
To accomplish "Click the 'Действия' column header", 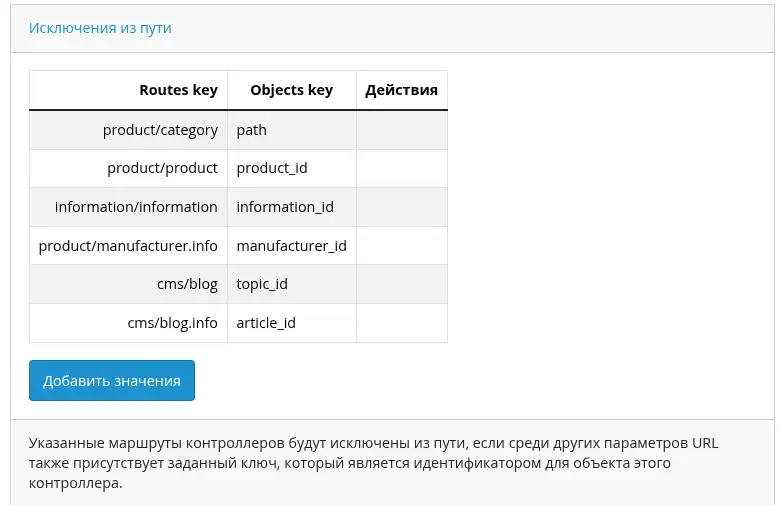I will 401,90.
